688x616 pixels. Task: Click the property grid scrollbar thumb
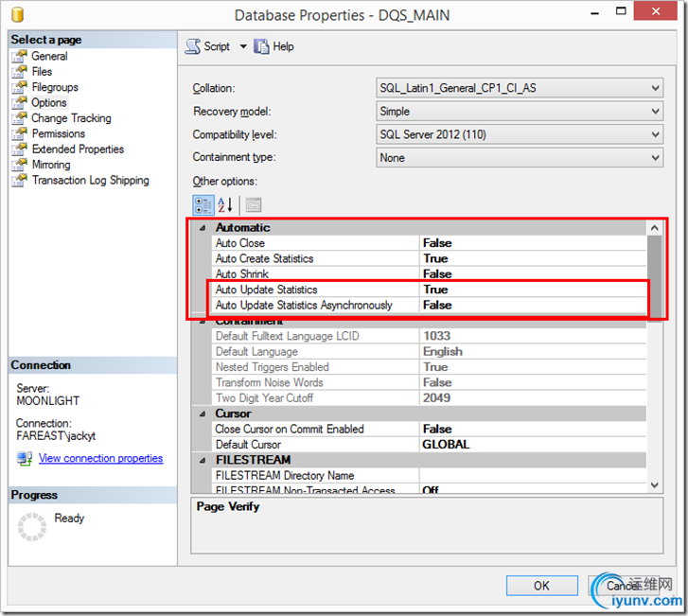[x=655, y=277]
